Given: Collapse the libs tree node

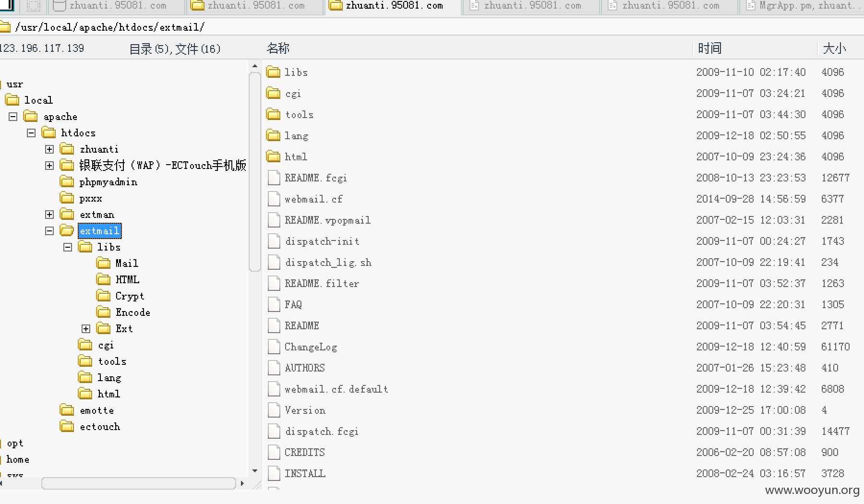Looking at the screenshot, I should click(68, 247).
